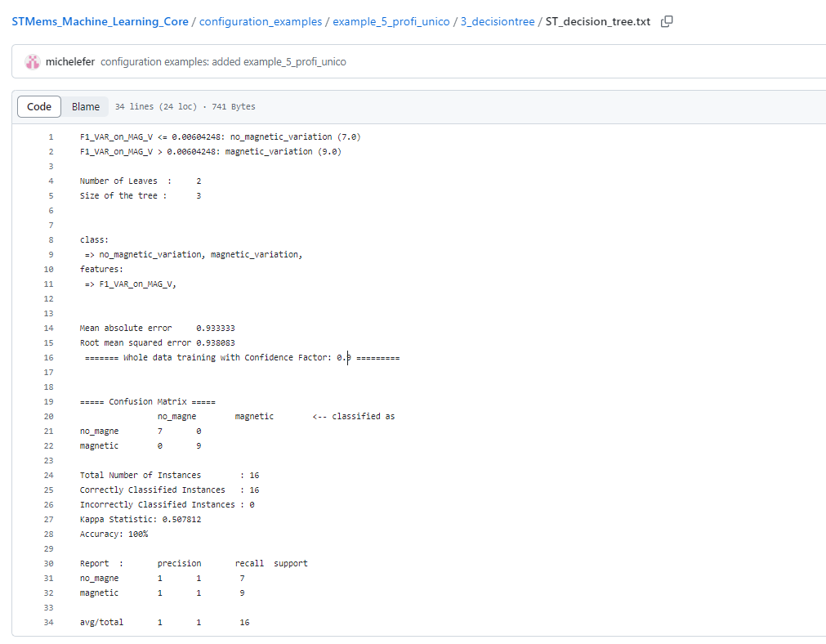
Task: Click line number 19 at Confusion Matrix
Action: tap(49, 402)
